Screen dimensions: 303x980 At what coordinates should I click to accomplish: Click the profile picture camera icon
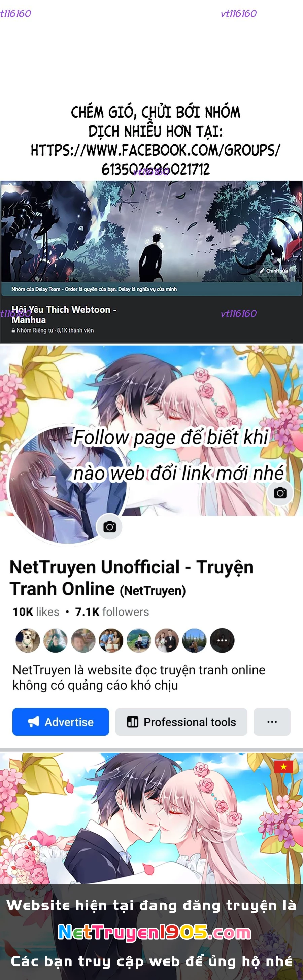[x=110, y=527]
